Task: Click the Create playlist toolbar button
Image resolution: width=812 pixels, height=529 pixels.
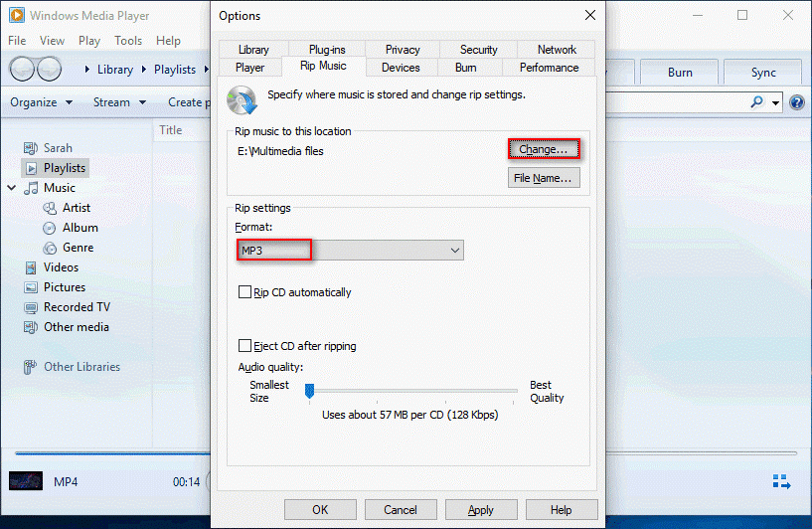Action: [x=189, y=102]
